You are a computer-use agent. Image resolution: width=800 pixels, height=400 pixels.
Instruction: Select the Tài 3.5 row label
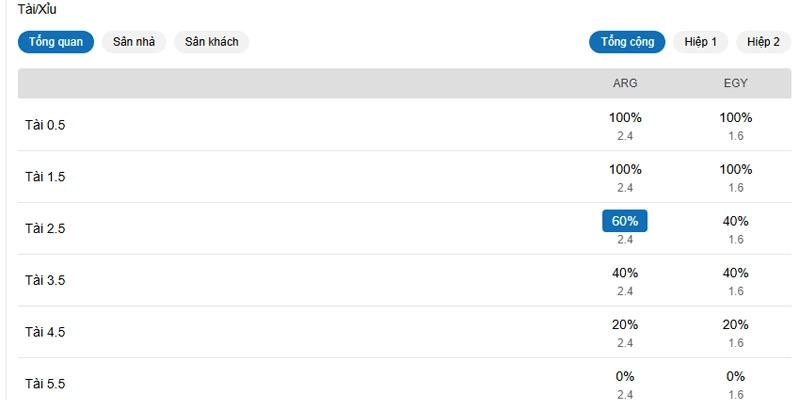(x=45, y=281)
